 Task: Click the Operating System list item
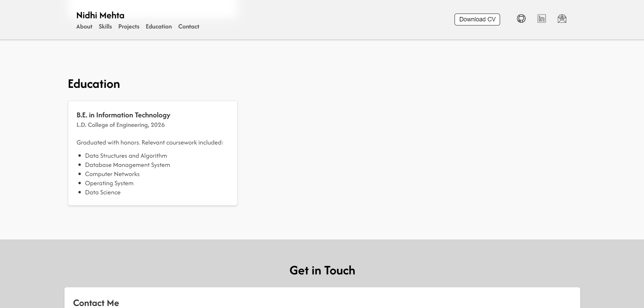(x=109, y=183)
